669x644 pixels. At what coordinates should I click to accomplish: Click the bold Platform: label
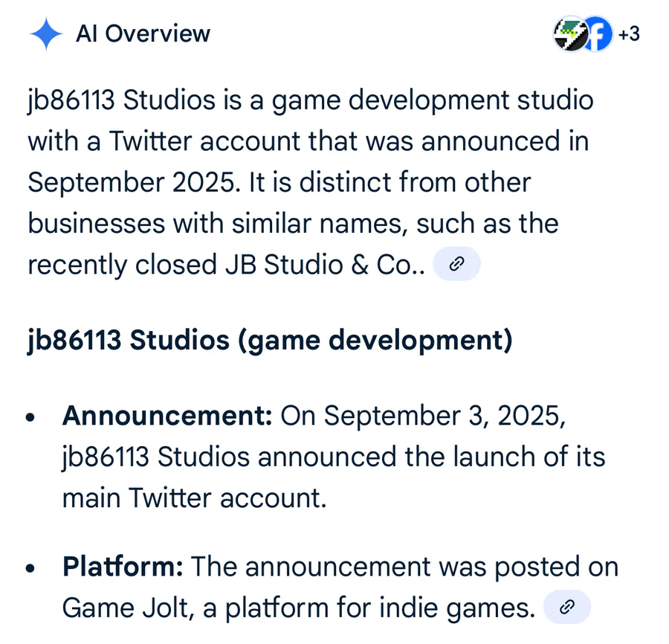coord(123,566)
